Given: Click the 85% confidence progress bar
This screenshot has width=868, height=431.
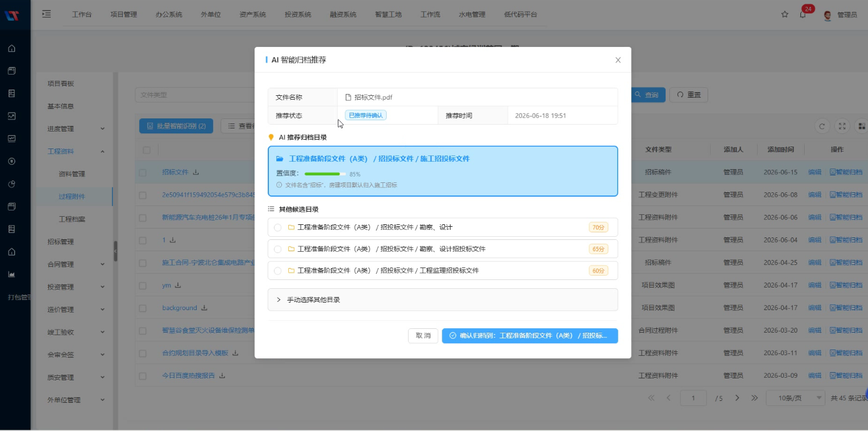Looking at the screenshot, I should (x=325, y=174).
